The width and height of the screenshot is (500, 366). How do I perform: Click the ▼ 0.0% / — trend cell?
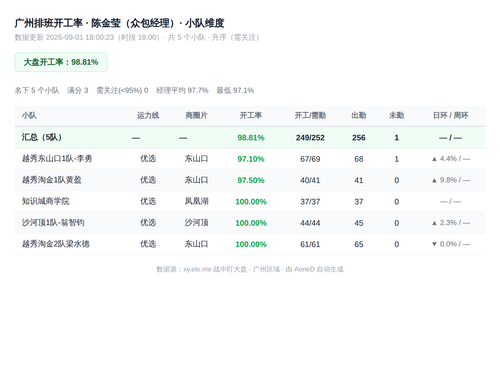450,244
